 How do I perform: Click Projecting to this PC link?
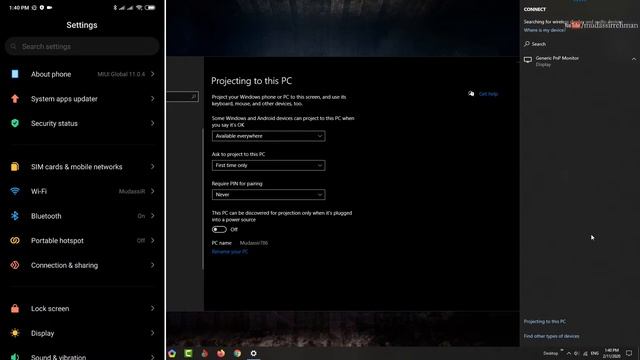coord(545,322)
